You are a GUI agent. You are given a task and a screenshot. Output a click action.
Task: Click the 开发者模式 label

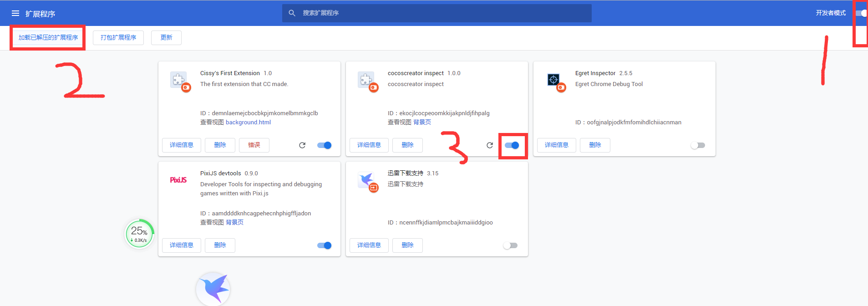pos(831,13)
